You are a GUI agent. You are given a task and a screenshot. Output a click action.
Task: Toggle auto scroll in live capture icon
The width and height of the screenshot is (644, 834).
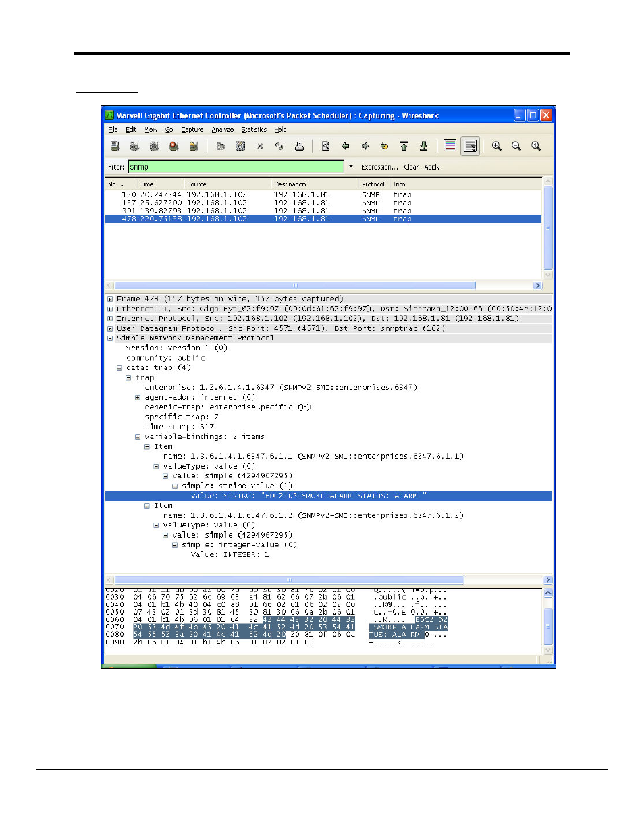click(471, 146)
